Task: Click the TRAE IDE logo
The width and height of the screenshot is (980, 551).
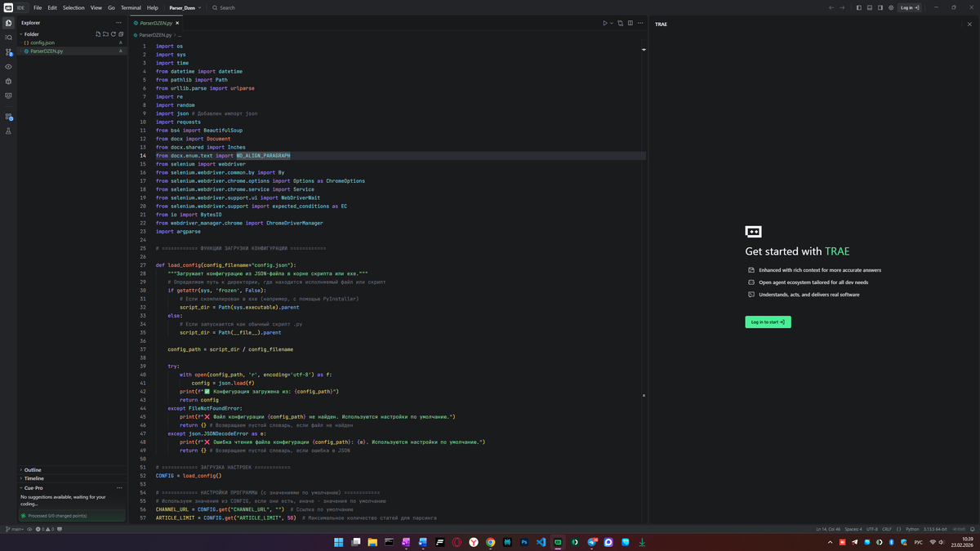Action: 9,7
